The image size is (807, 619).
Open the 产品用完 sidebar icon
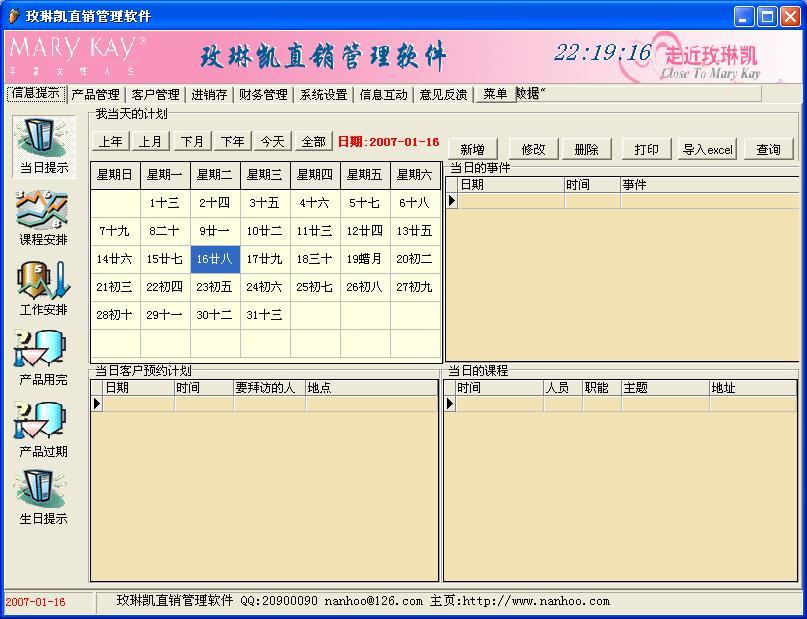[43, 358]
